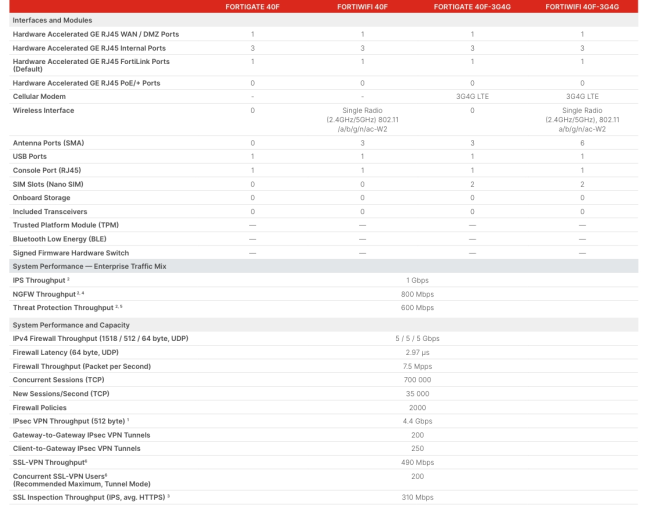Click the Wireless Interface row label
Image resolution: width=650 pixels, height=505 pixels.
46,110
